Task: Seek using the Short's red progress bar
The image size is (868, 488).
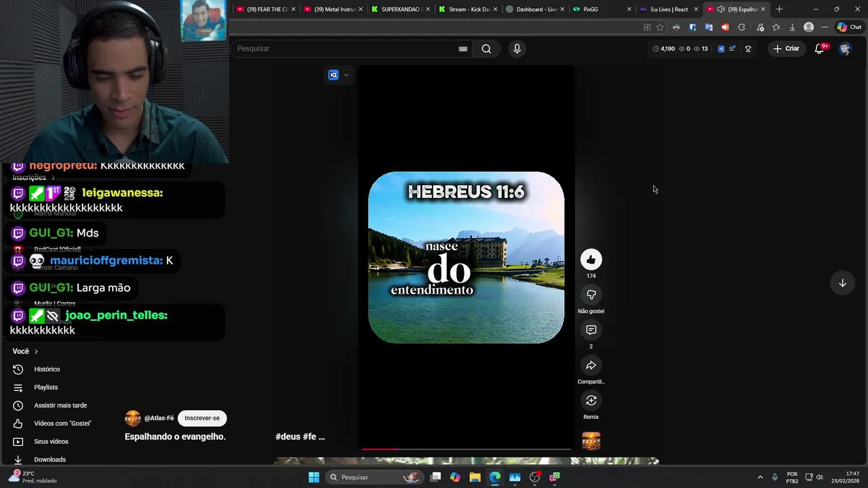Action: (x=466, y=449)
